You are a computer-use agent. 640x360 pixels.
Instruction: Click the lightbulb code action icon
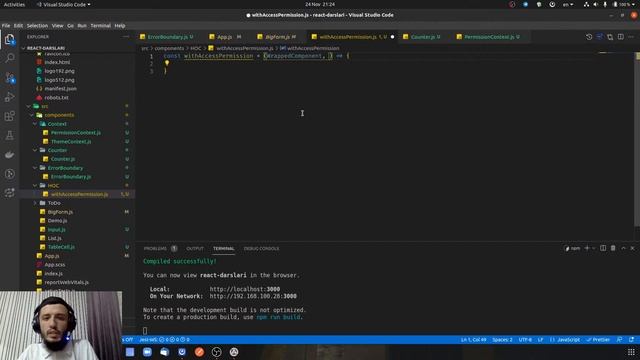[x=167, y=63]
